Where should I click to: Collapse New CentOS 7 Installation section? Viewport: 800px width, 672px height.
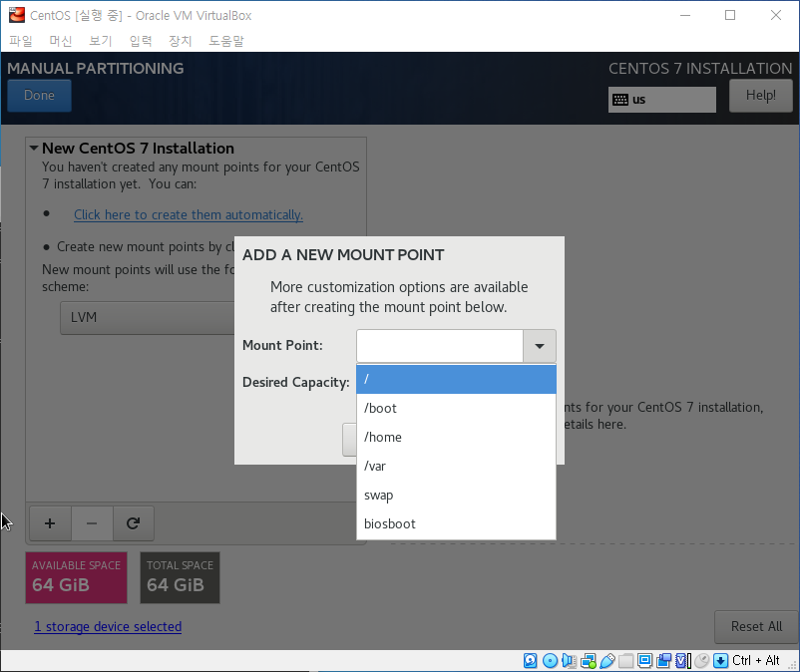(34, 149)
